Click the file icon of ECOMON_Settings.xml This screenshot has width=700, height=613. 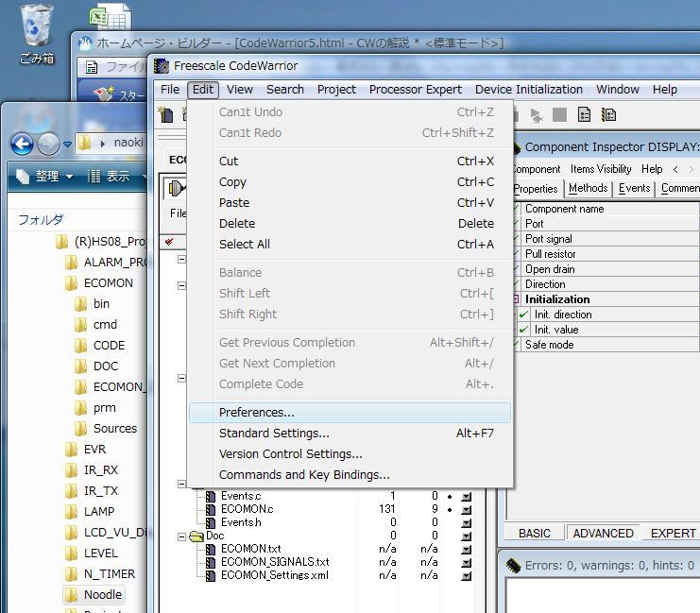click(x=211, y=575)
